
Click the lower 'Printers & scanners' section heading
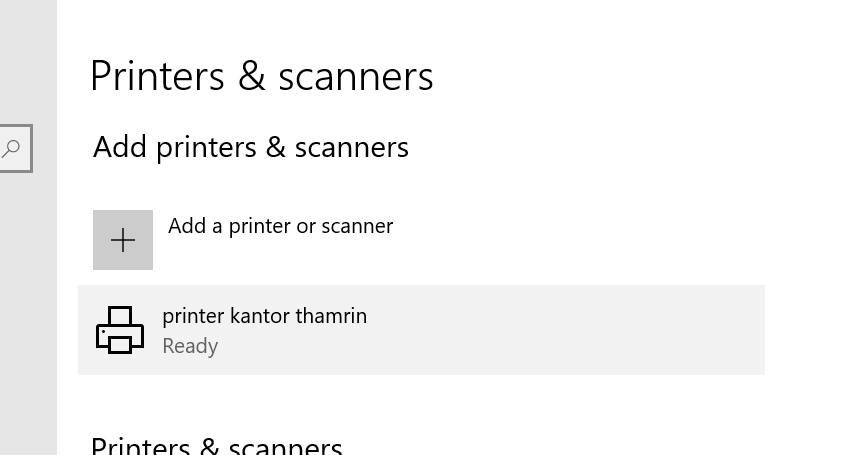click(216, 446)
